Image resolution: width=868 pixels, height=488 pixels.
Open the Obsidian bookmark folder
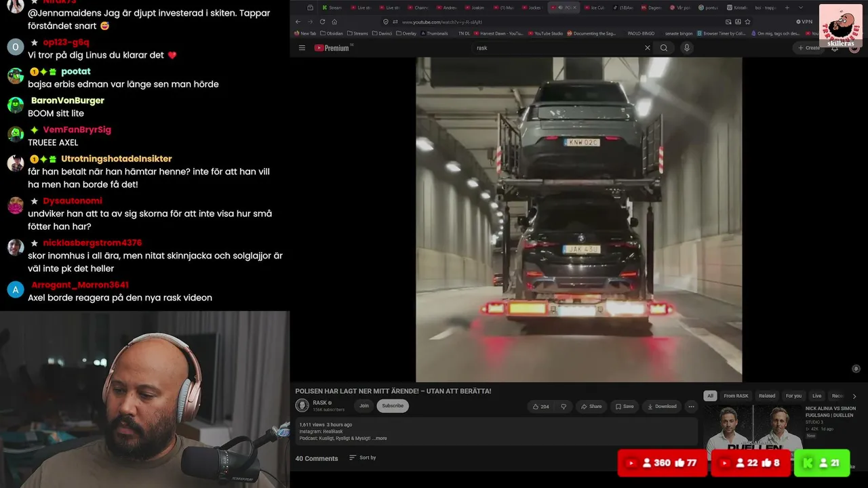click(332, 33)
